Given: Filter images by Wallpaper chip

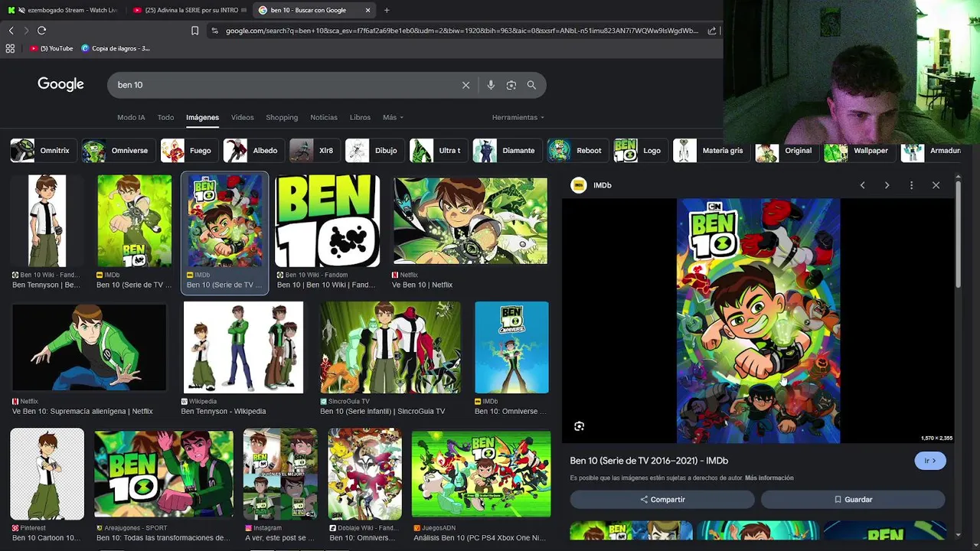Looking at the screenshot, I should [859, 151].
